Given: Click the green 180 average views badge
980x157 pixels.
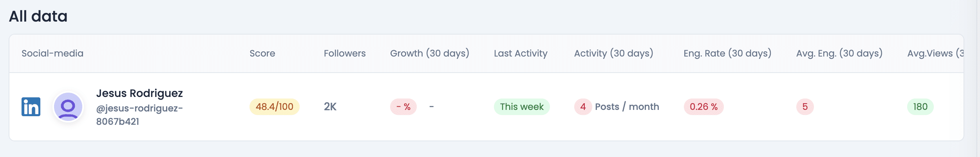Looking at the screenshot, I should coord(920,107).
